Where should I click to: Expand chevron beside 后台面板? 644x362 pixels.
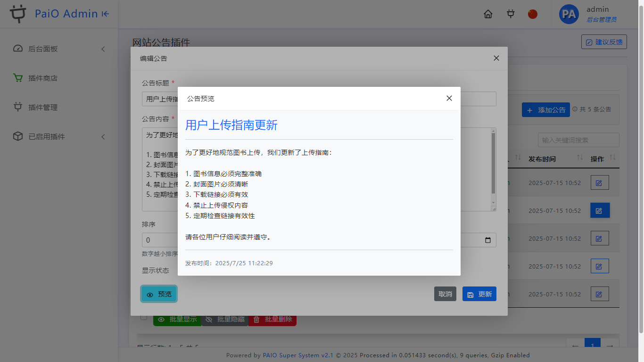point(103,49)
